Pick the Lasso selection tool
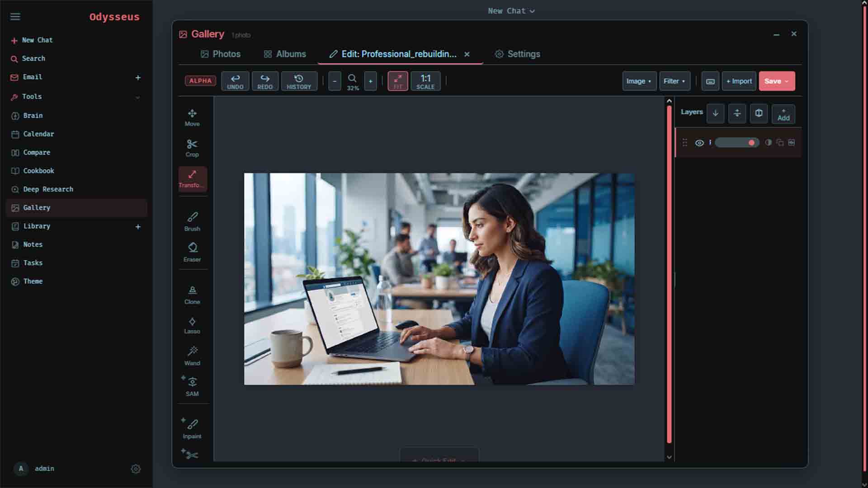 (192, 325)
